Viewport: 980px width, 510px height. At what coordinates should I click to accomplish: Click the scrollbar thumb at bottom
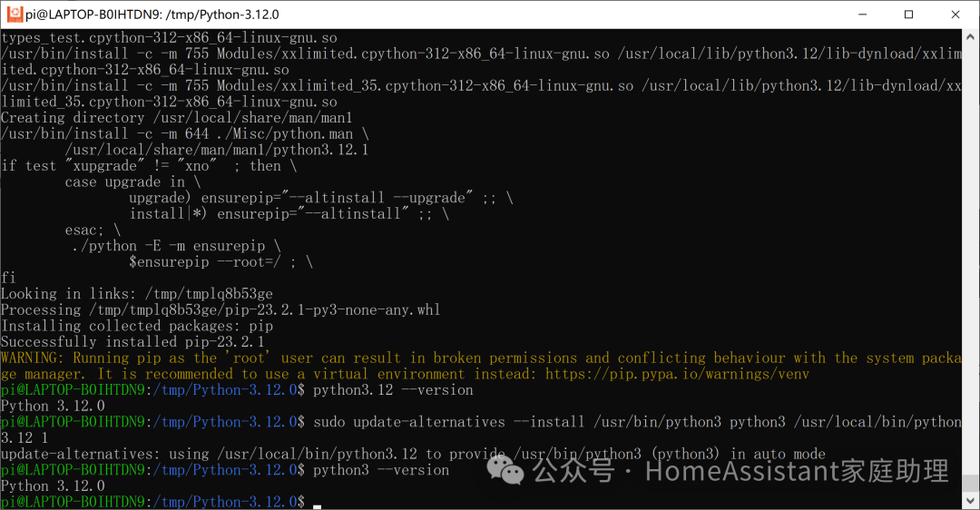pyautogui.click(x=970, y=483)
